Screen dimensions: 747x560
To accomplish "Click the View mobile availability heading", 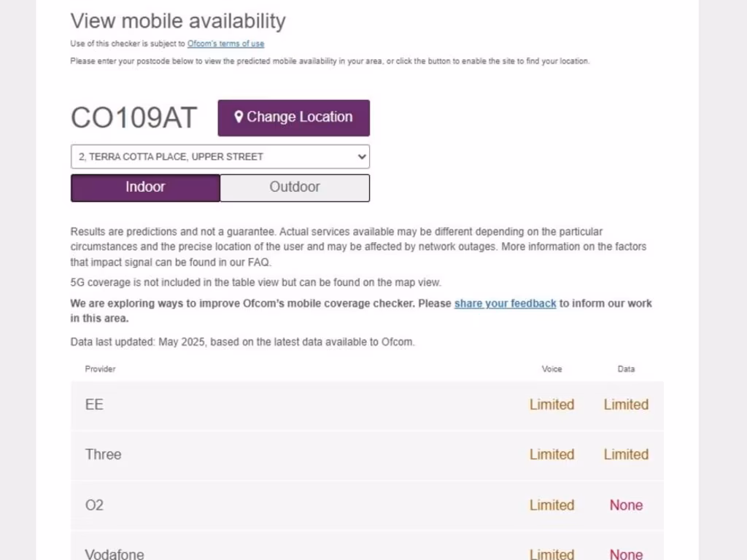I will pyautogui.click(x=178, y=20).
